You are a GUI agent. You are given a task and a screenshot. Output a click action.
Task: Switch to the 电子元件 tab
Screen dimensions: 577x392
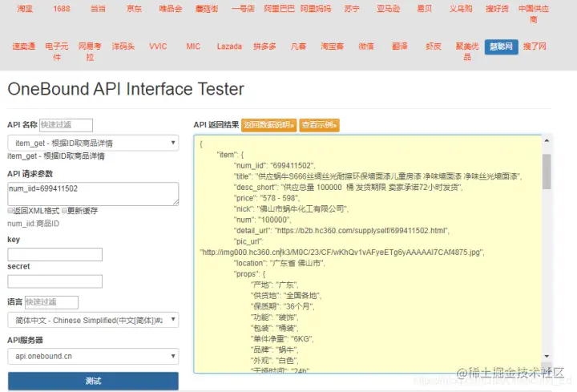[x=57, y=51]
